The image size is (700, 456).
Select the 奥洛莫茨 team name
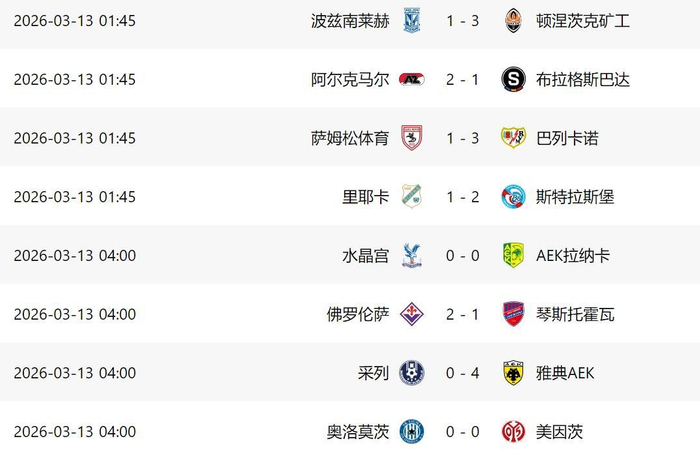(x=357, y=432)
